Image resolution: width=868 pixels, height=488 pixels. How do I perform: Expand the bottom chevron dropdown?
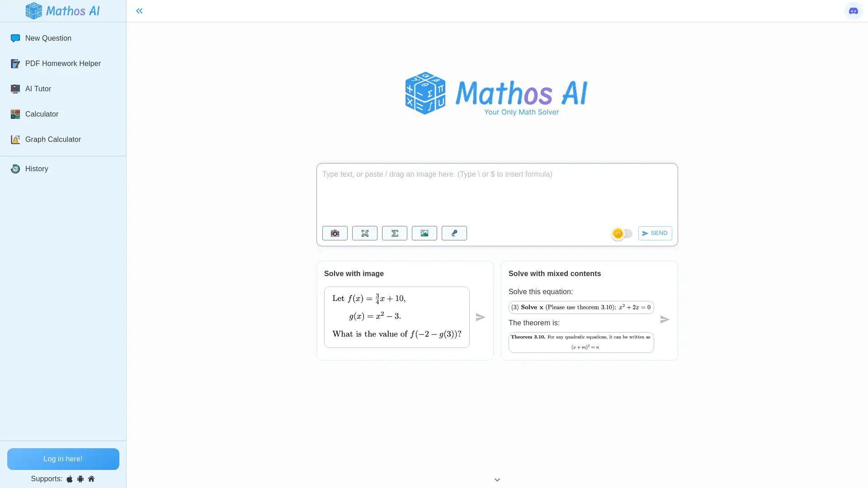click(497, 480)
